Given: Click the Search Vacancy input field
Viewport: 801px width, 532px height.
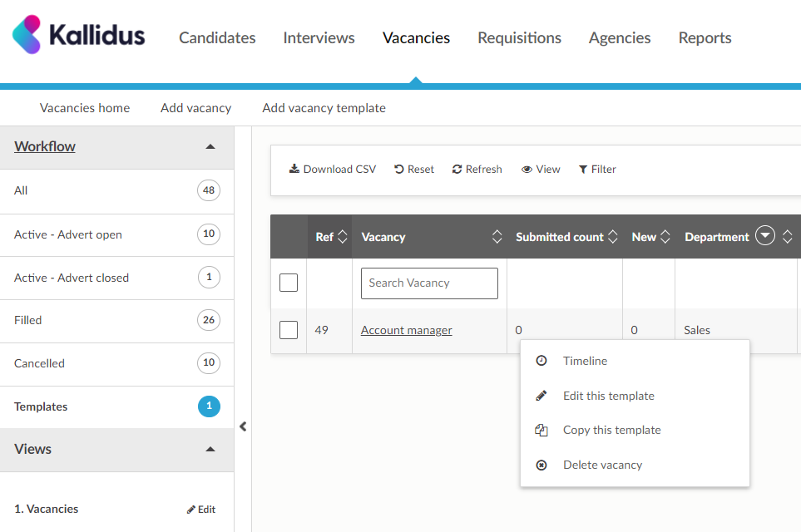Looking at the screenshot, I should pyautogui.click(x=429, y=283).
